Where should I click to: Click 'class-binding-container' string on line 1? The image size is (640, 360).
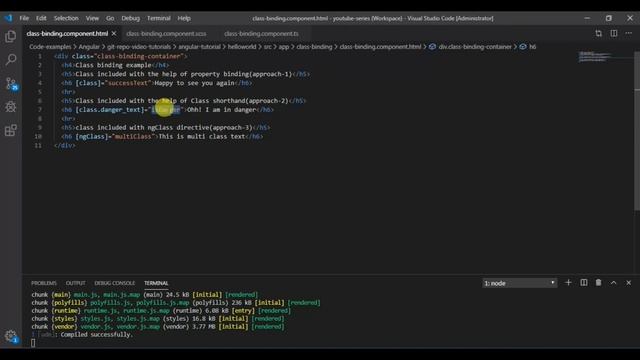click(139, 56)
